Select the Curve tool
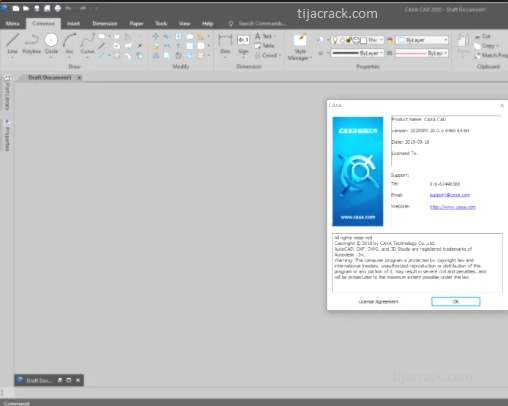 click(87, 43)
